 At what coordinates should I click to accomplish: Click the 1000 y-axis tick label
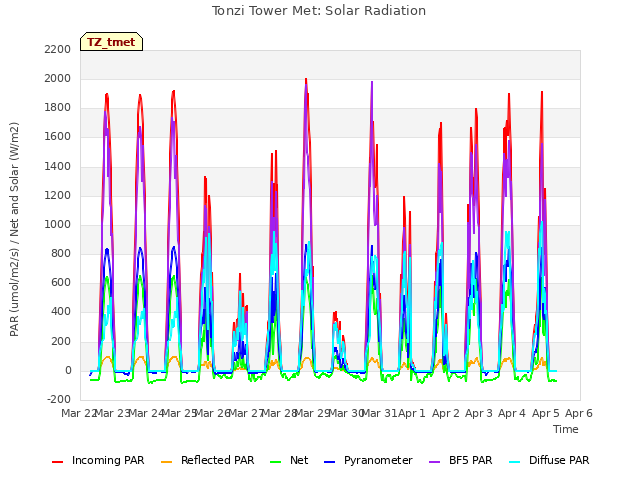[58, 224]
